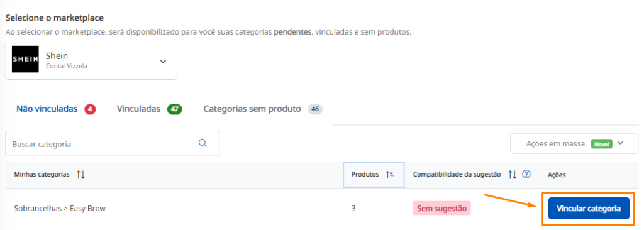Click the search magnifier icon
This screenshot has width=644, height=230.
tap(203, 143)
